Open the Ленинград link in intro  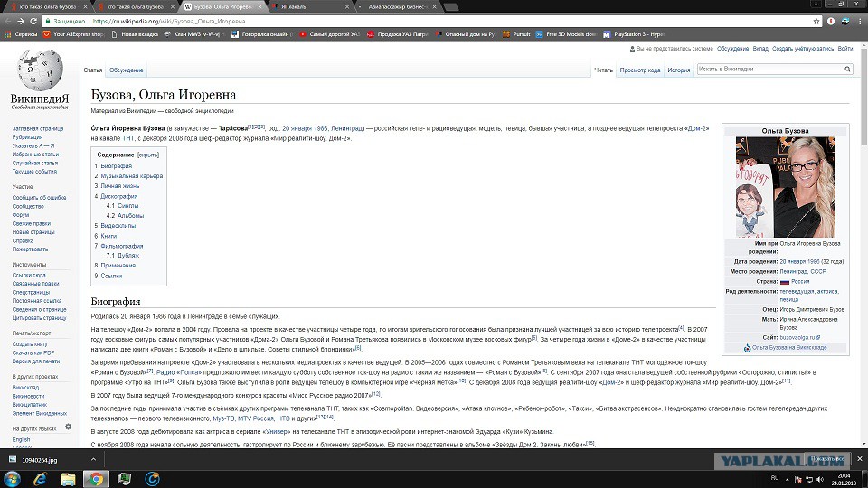(346, 128)
